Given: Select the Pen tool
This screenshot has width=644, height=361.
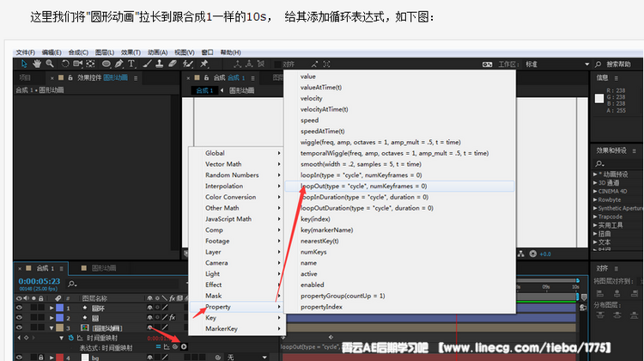Looking at the screenshot, I should coord(119,64).
